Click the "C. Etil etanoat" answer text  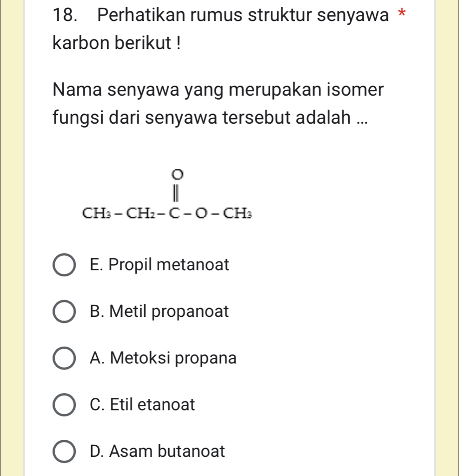(143, 405)
